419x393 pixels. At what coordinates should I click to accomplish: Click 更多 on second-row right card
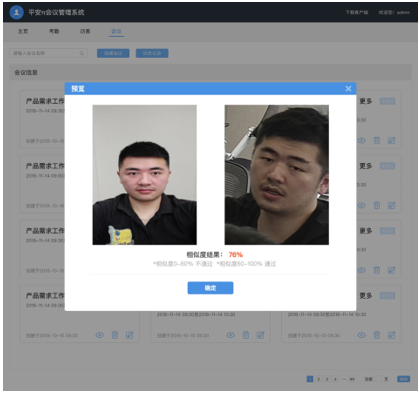(x=366, y=166)
